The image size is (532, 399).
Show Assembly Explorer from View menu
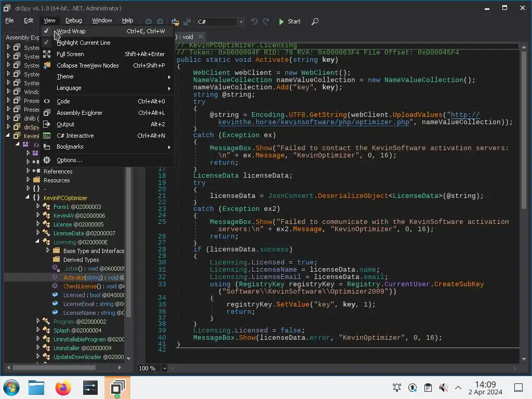pyautogui.click(x=107, y=113)
